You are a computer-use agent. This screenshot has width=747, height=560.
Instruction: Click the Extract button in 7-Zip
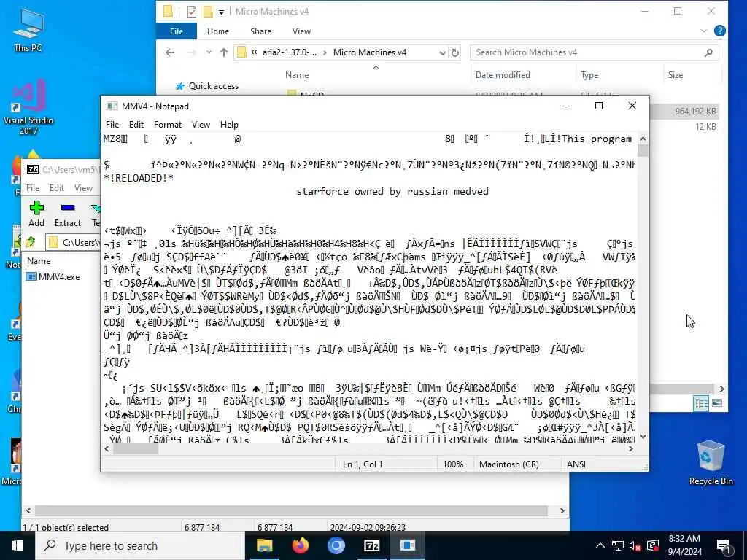[68, 214]
